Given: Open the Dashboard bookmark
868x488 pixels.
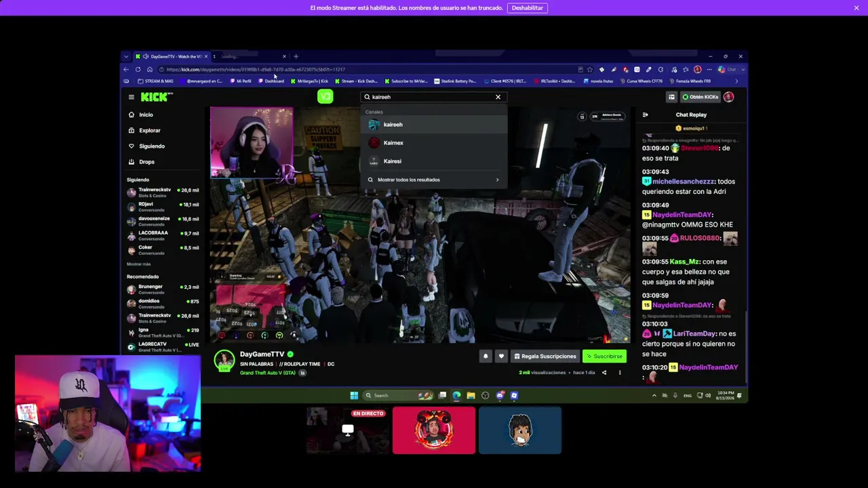Looking at the screenshot, I should [x=272, y=81].
